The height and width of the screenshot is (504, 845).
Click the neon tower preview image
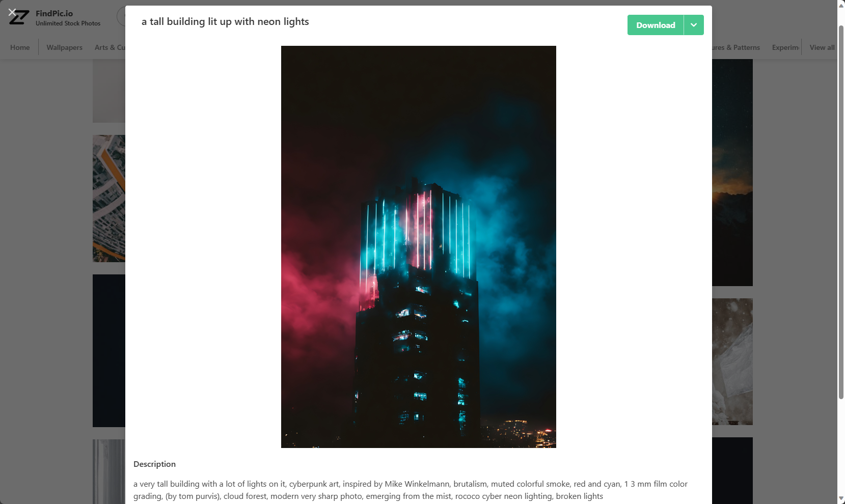click(x=419, y=247)
